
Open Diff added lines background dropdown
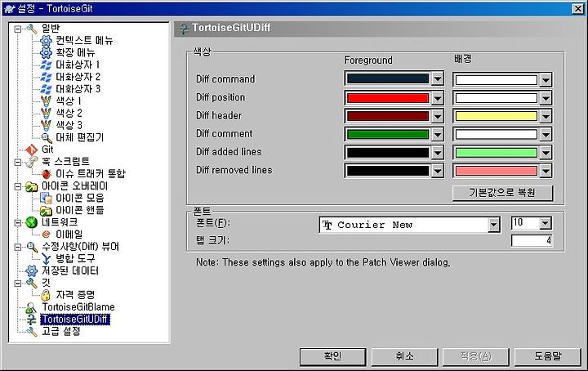pos(546,153)
